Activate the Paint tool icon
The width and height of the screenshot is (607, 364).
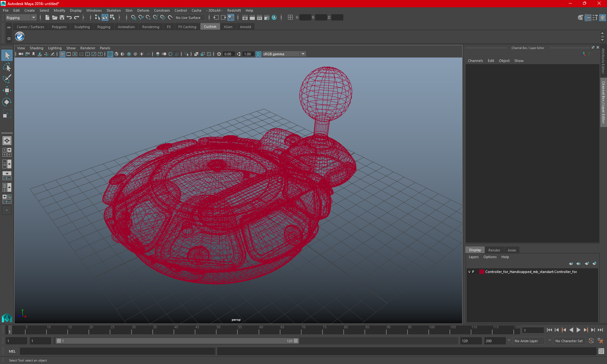(7, 78)
